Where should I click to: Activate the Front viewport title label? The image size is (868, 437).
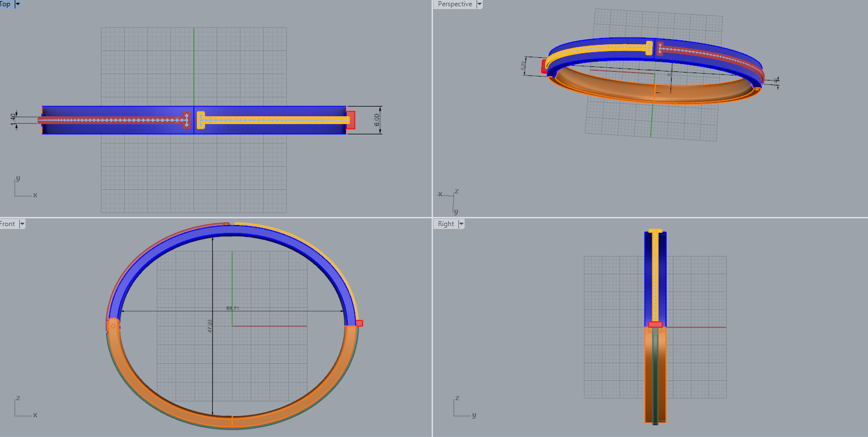7,224
